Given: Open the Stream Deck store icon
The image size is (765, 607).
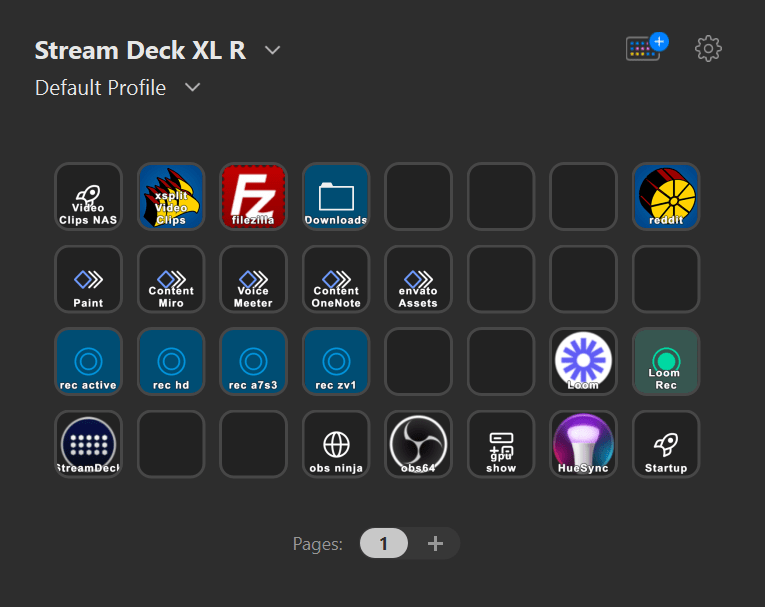Looking at the screenshot, I should (x=646, y=48).
